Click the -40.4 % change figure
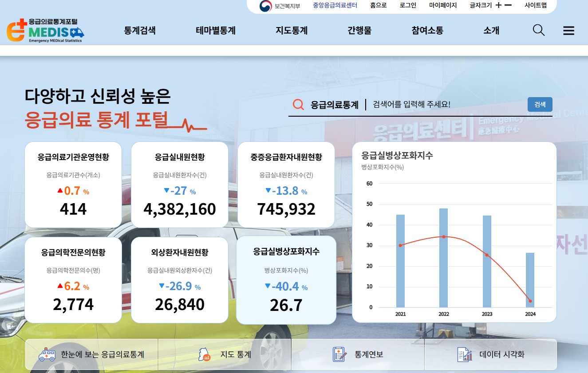The height and width of the screenshot is (373, 588). coord(286,287)
